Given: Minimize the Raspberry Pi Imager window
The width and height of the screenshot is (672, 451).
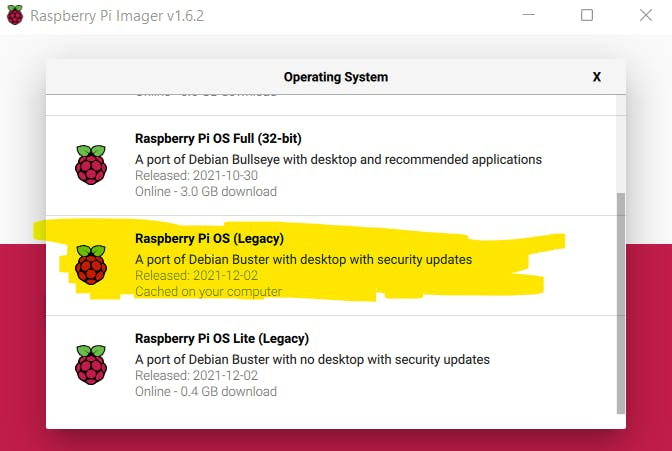Looking at the screenshot, I should coord(533,16).
